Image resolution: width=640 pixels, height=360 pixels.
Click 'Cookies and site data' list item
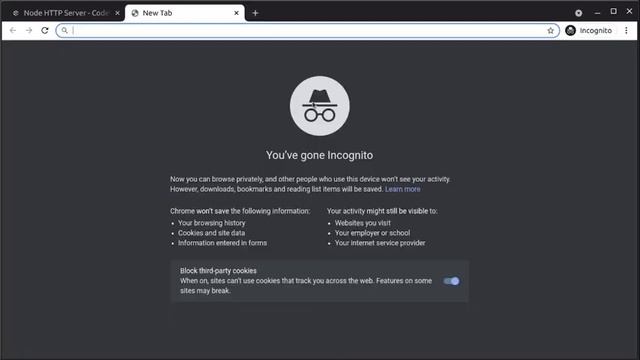(211, 233)
